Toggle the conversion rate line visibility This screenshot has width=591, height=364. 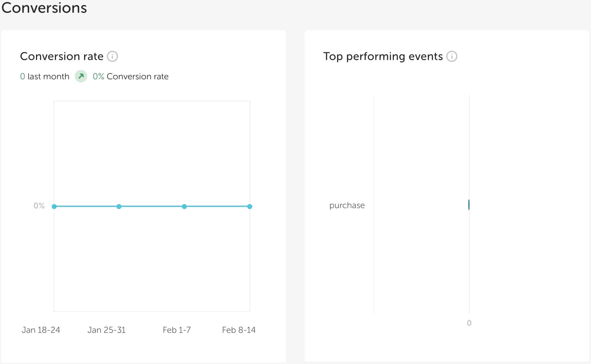152,206
